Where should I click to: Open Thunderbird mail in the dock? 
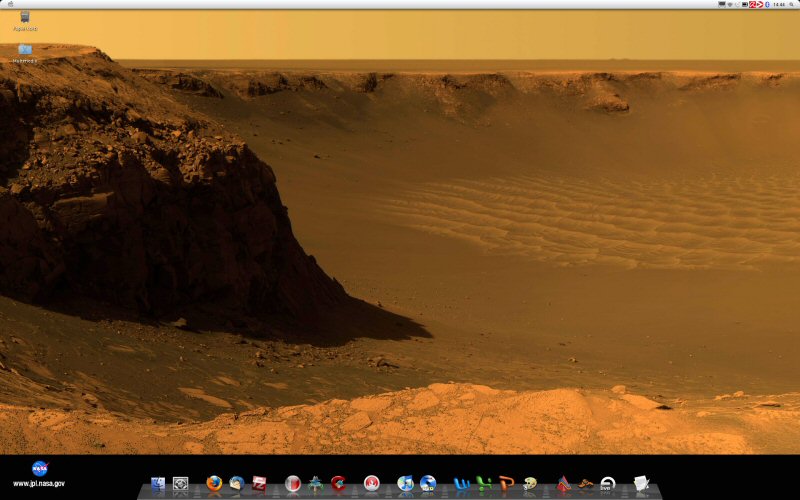coord(237,484)
